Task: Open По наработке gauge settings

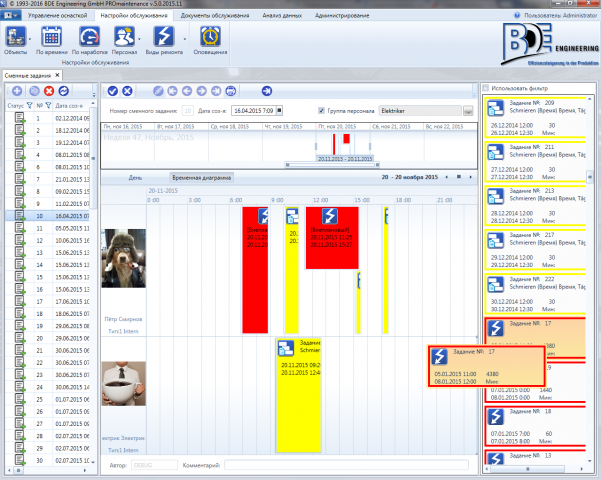Action: click(89, 37)
